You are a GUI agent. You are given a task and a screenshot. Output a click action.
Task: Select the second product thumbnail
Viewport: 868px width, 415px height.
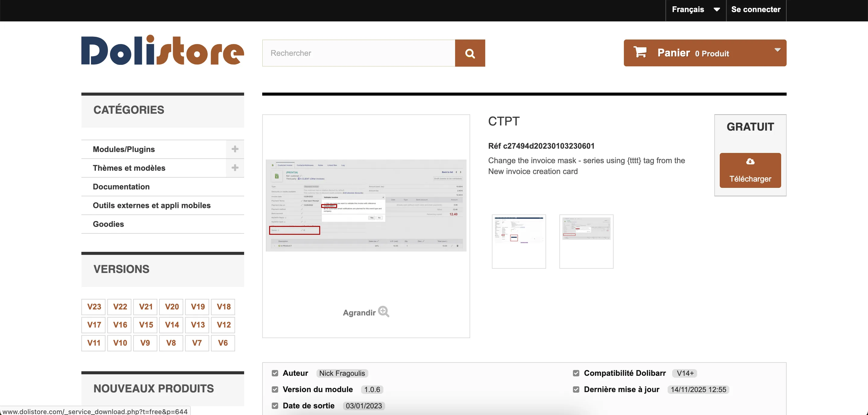586,241
